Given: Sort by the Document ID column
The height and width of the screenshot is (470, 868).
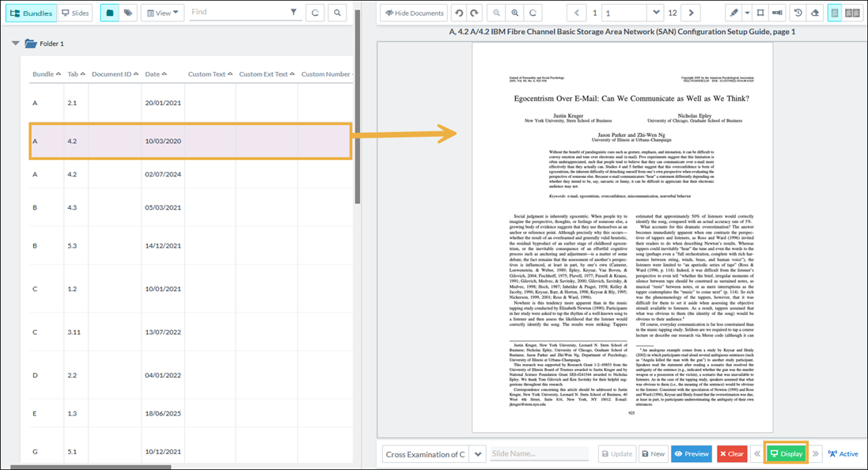Looking at the screenshot, I should pos(116,74).
